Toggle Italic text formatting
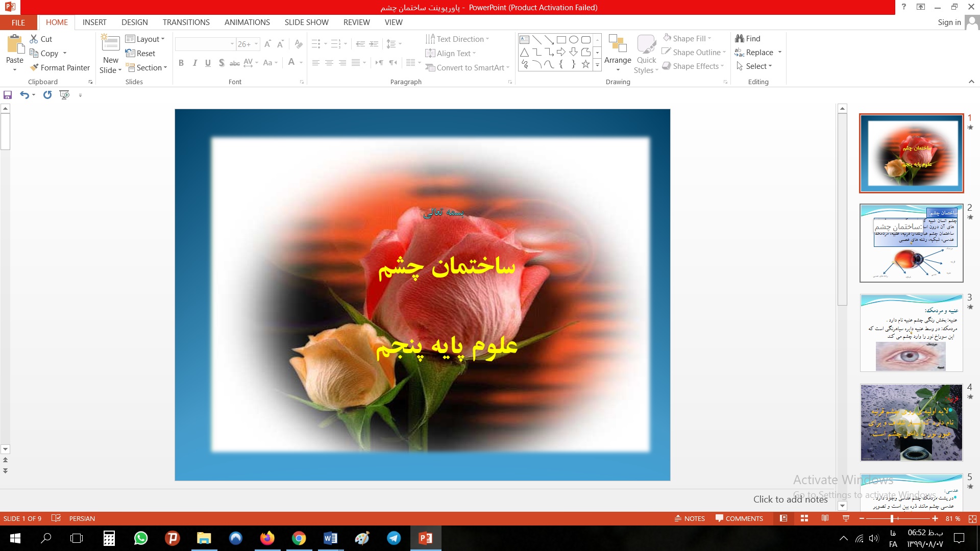 [194, 63]
